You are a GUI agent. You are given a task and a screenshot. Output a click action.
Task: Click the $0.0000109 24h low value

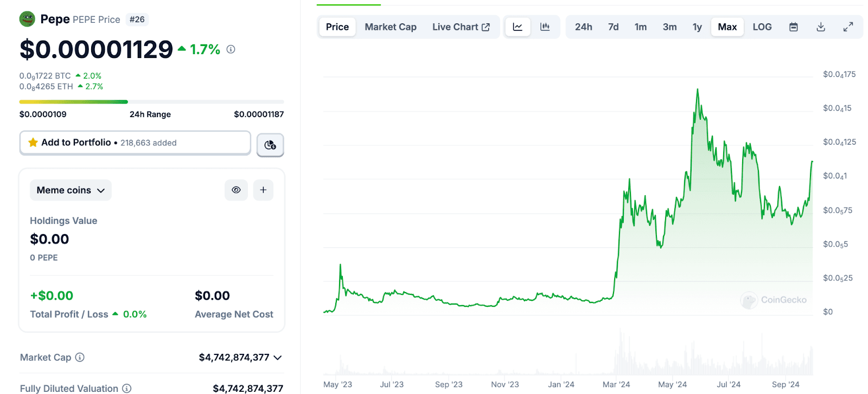[x=43, y=114]
